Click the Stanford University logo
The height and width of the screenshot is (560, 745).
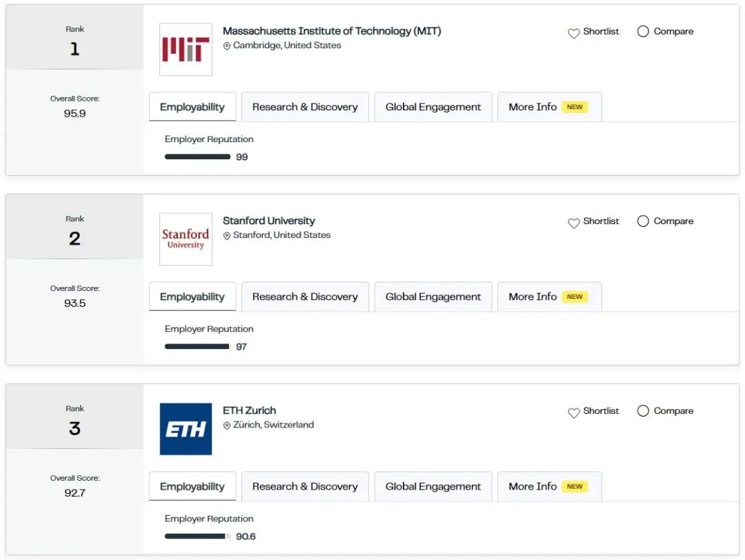tap(186, 239)
